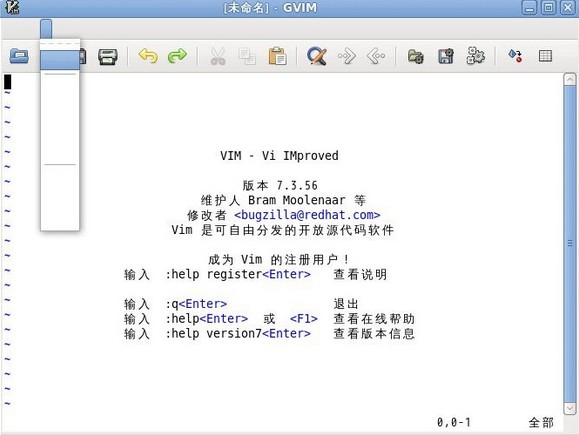Paste from the clipboard icon

[277, 56]
